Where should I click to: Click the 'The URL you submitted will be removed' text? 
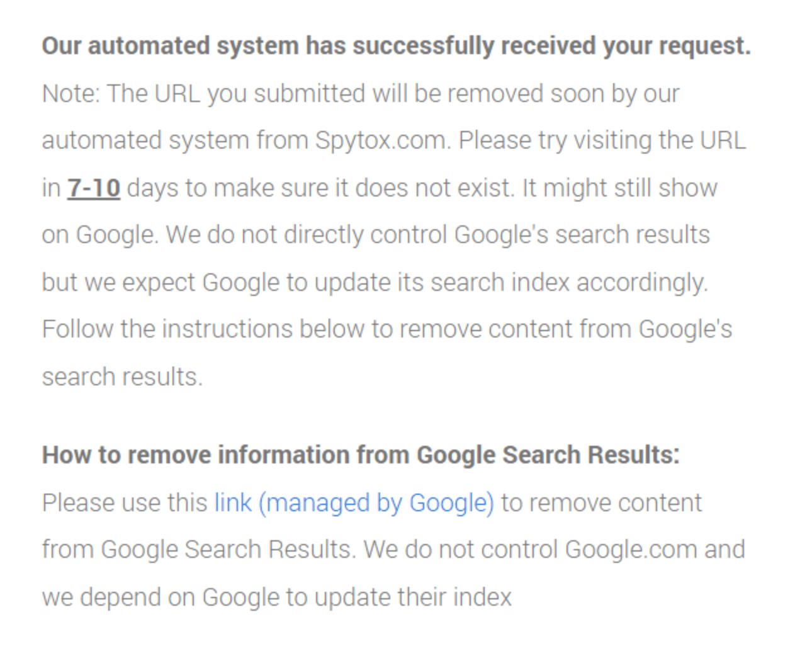click(325, 94)
